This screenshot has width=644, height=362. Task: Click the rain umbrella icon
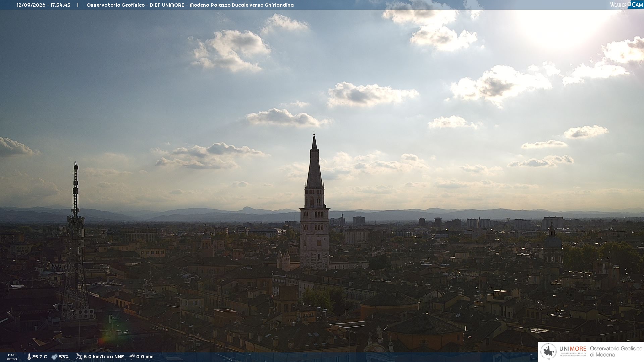coord(132,357)
